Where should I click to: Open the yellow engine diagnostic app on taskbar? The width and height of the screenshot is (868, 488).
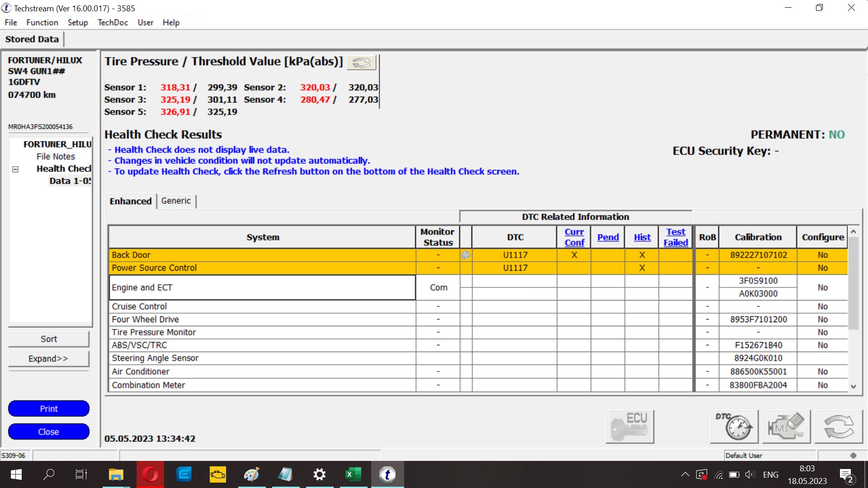click(x=218, y=474)
